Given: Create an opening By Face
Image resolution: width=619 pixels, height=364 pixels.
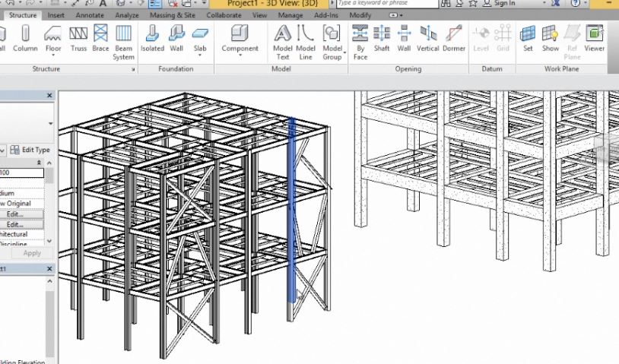Looking at the screenshot, I should 360,42.
